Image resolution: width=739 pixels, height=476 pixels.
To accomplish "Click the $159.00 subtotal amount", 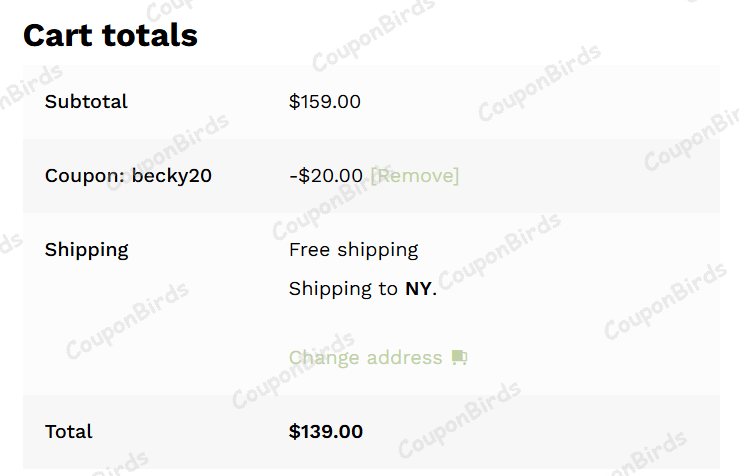I will [x=324, y=102].
